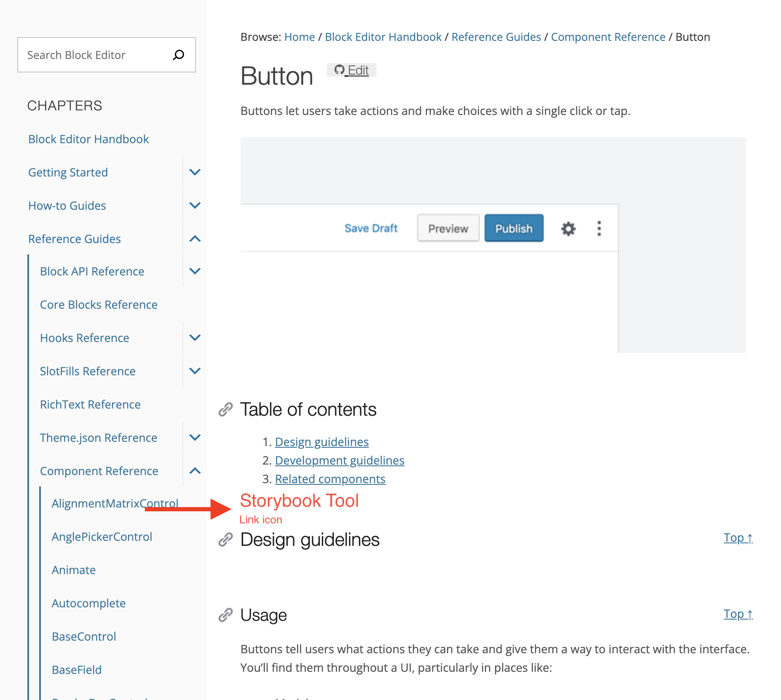Click the anchor icon beside Usage heading

coord(226,615)
